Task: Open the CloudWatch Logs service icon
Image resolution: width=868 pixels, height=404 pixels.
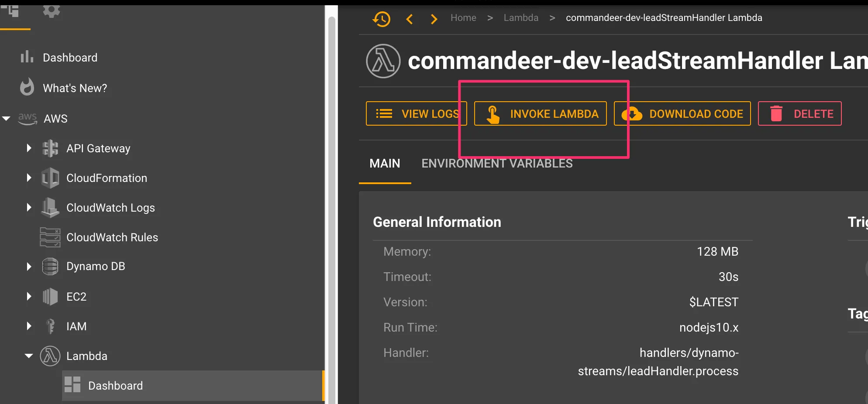Action: tap(50, 208)
